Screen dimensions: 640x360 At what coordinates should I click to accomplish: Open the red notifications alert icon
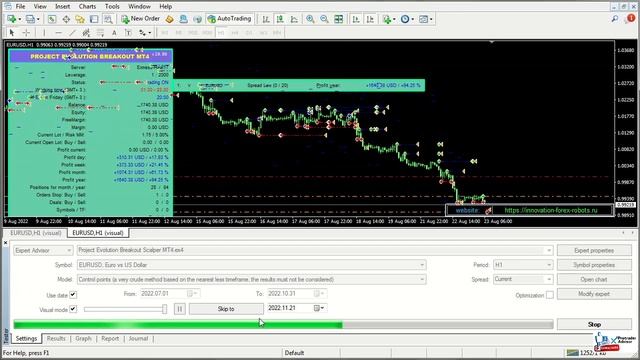[631, 18]
